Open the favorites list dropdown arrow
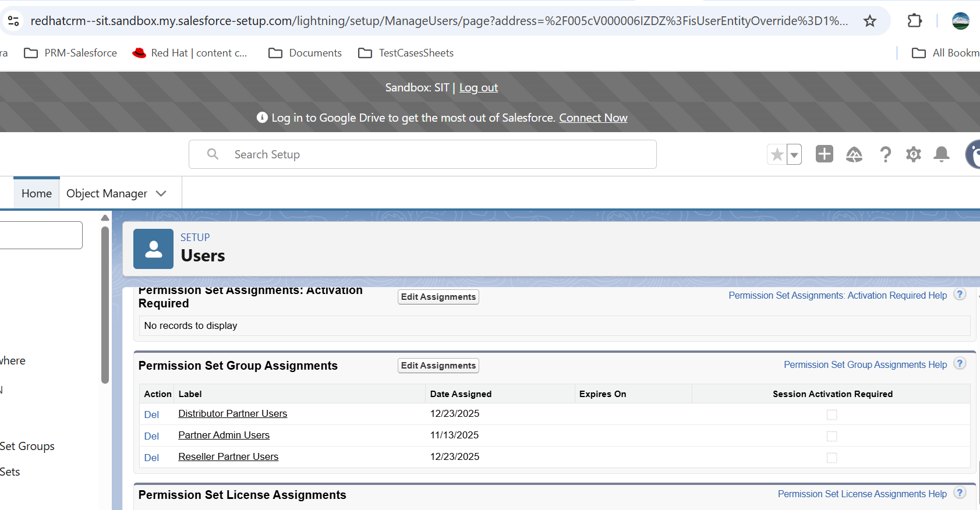The width and height of the screenshot is (980, 510). click(794, 154)
